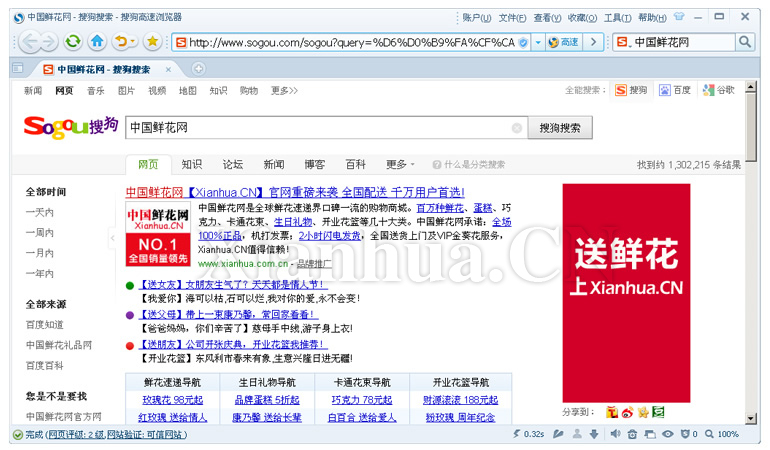Click the trash cleanup icon in the status bar

[632, 434]
